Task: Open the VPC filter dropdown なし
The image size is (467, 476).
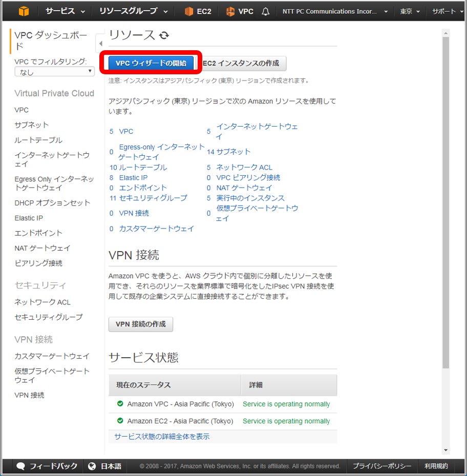Action: pos(54,72)
